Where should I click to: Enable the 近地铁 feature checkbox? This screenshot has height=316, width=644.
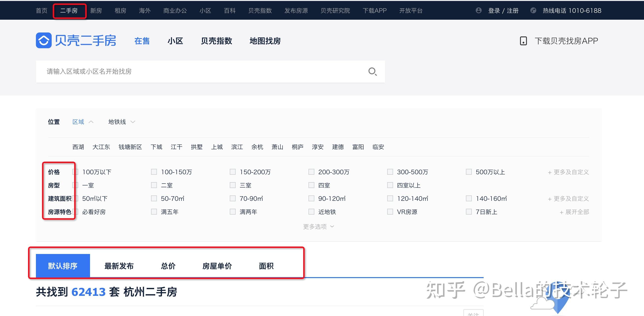pos(311,212)
